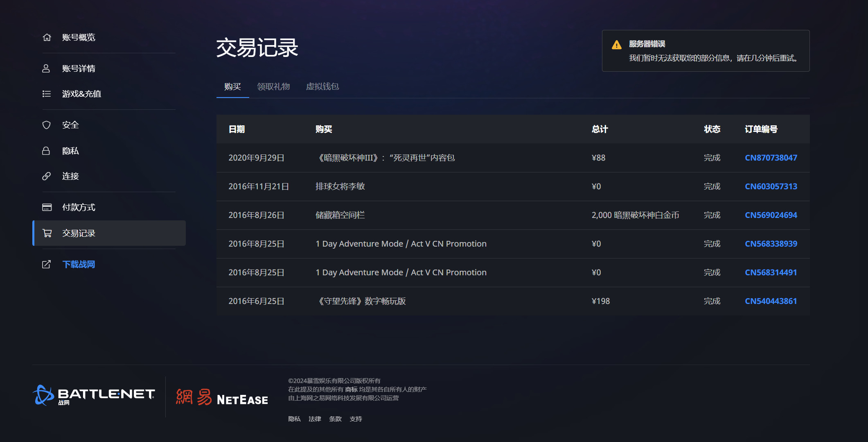Click the 《守望先锋》数字畅玩版 purchase entry
868x442 pixels.
[x=361, y=301]
